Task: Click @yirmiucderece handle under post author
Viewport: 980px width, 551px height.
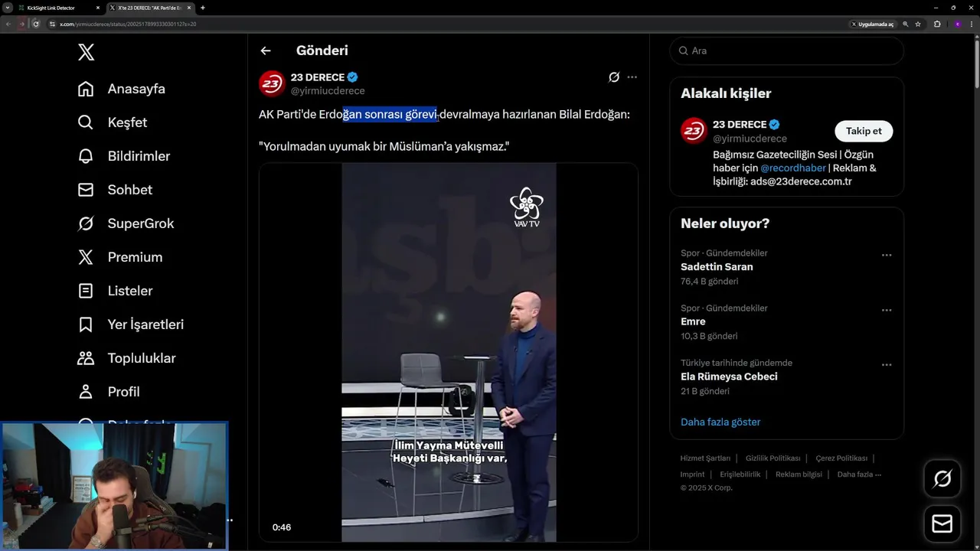Action: [x=328, y=91]
